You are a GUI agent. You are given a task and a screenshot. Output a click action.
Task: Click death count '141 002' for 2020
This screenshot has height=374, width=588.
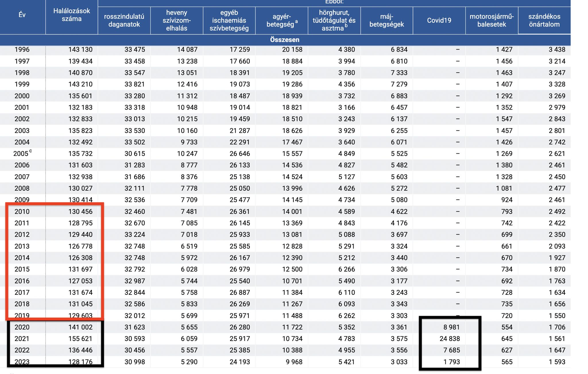80,327
